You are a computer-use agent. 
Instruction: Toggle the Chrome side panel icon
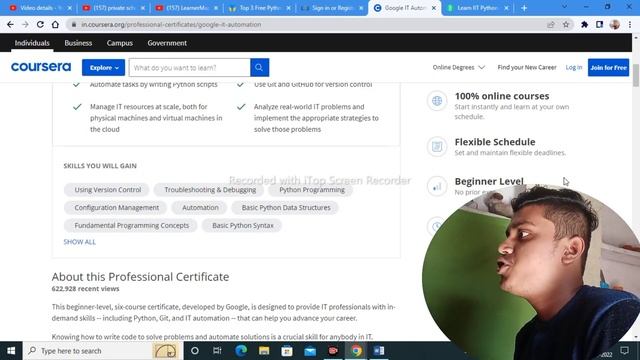click(x=599, y=24)
